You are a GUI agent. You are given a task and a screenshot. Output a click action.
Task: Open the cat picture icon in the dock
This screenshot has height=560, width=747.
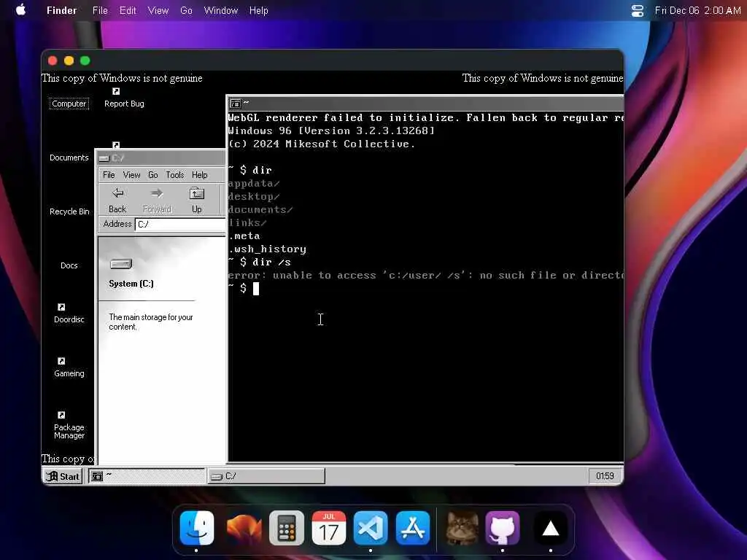click(x=462, y=528)
